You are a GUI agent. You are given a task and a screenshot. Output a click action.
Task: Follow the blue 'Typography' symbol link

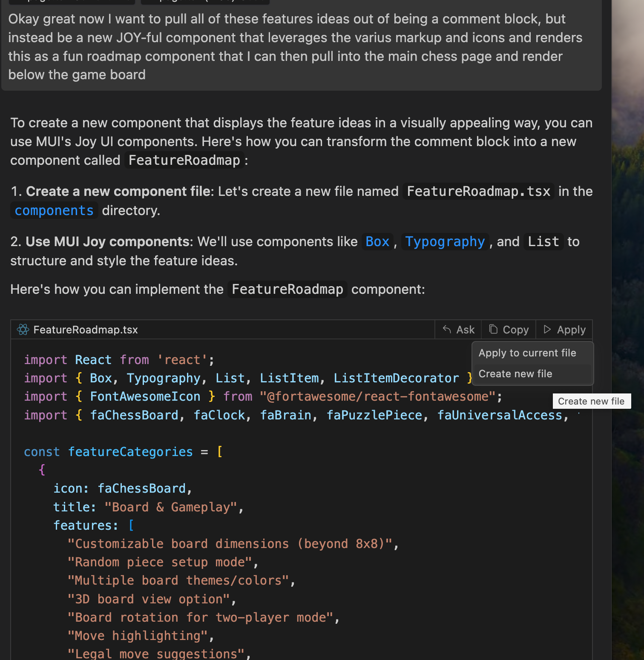coord(445,242)
